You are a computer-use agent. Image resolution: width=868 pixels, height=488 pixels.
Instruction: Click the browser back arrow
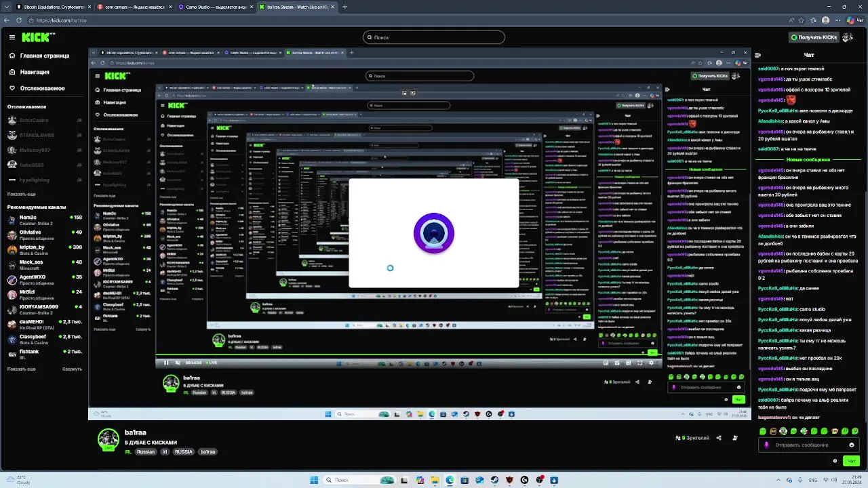(7, 20)
